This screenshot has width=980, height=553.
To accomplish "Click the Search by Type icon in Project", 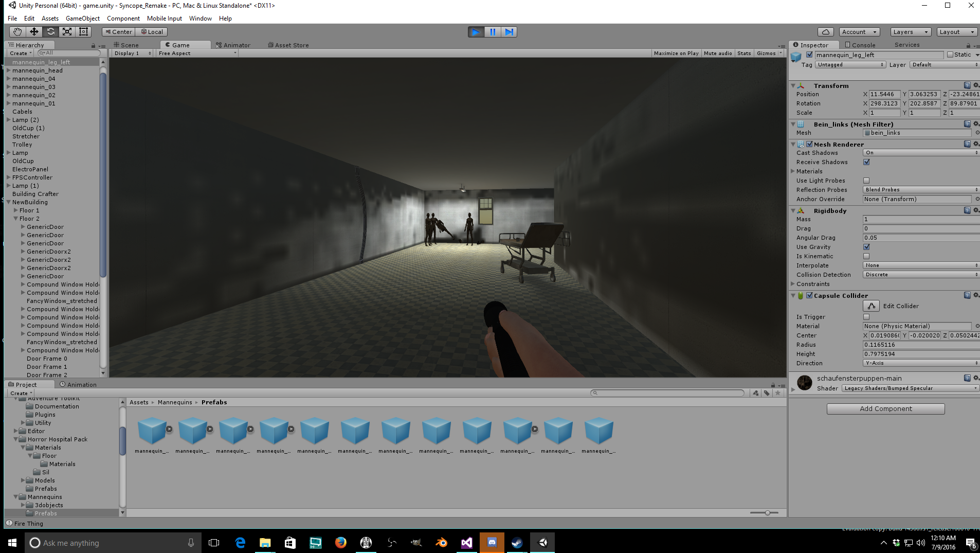I will [x=755, y=393].
